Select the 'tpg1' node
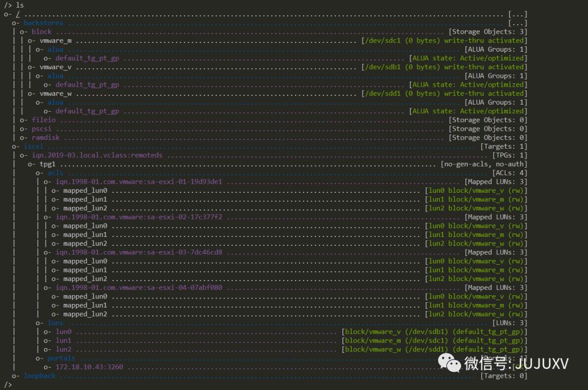This screenshot has width=588, height=390. 47,164
